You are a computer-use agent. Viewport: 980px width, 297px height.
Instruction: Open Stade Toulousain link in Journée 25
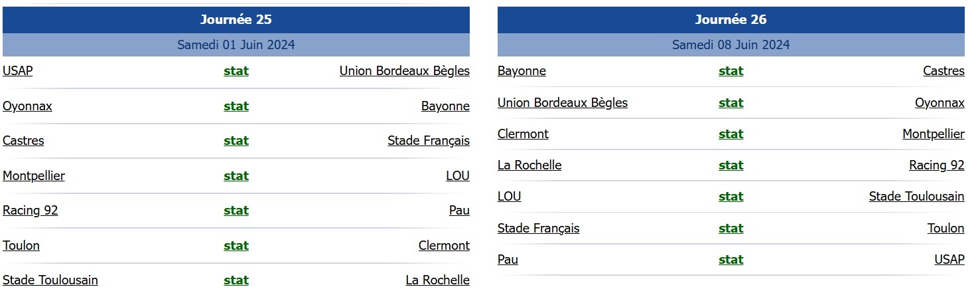(x=50, y=280)
